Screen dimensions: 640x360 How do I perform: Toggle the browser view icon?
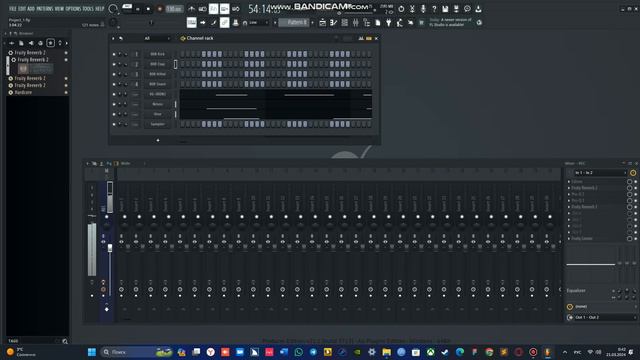[367, 23]
